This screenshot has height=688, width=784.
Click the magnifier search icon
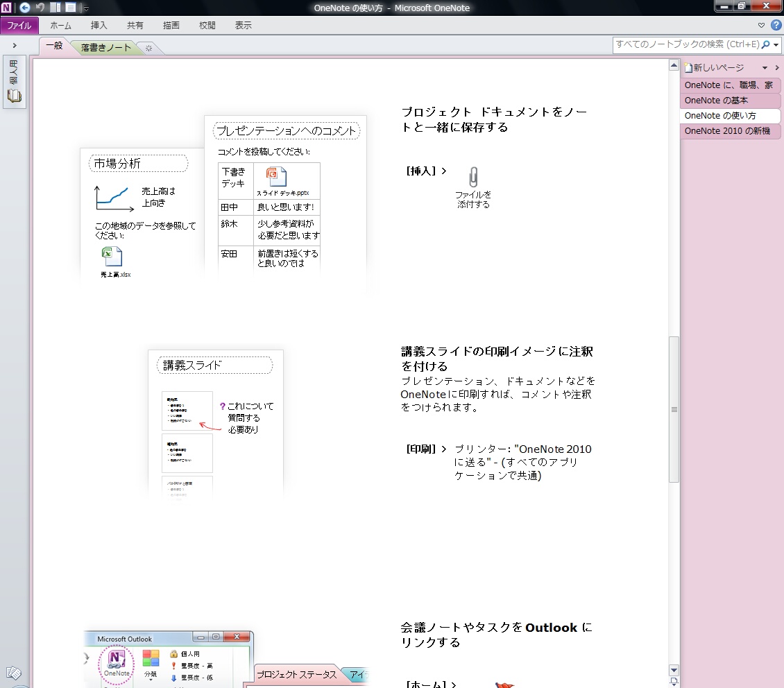[x=765, y=44]
